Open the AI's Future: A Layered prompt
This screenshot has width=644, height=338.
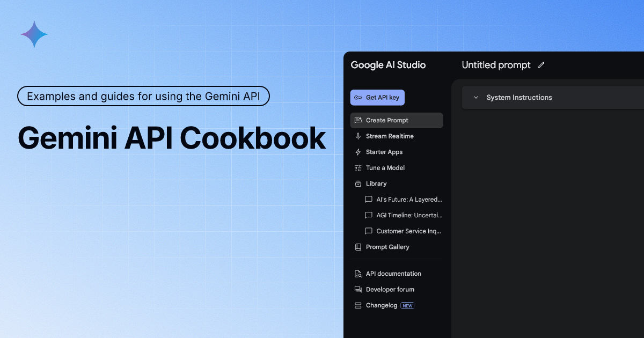coord(408,199)
